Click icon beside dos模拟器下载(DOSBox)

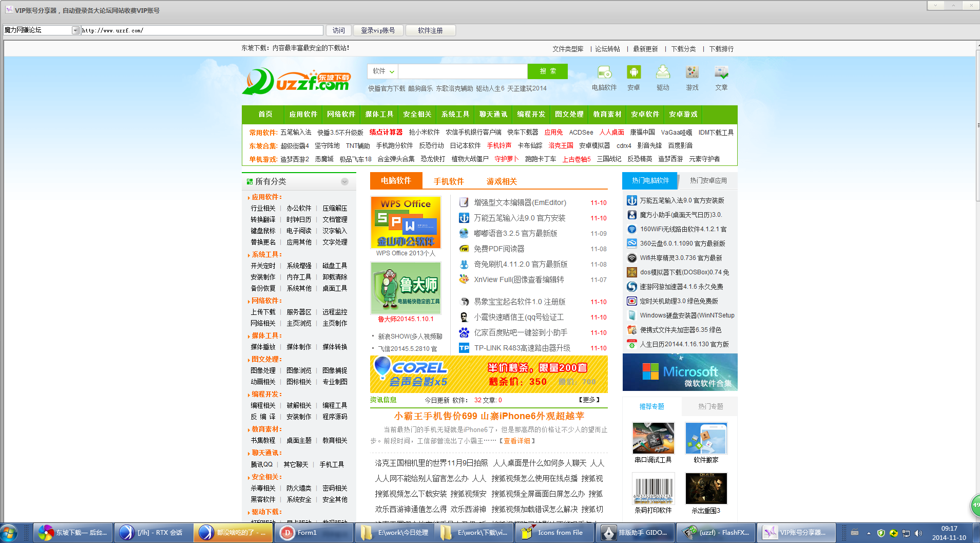[x=632, y=272]
